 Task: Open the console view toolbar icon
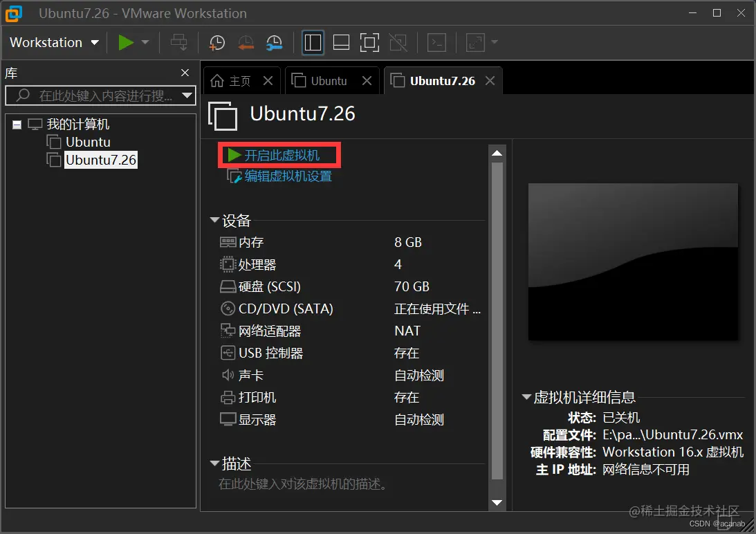pyautogui.click(x=437, y=42)
